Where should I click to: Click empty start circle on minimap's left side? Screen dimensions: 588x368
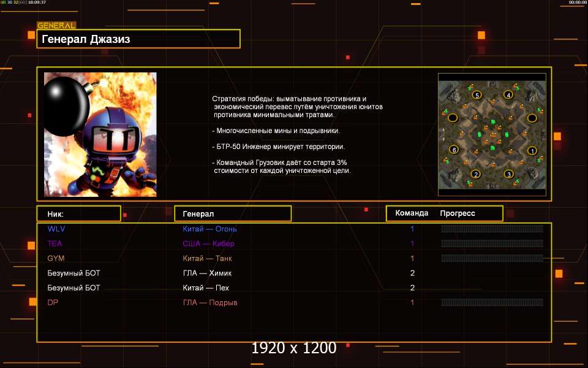[x=453, y=118]
